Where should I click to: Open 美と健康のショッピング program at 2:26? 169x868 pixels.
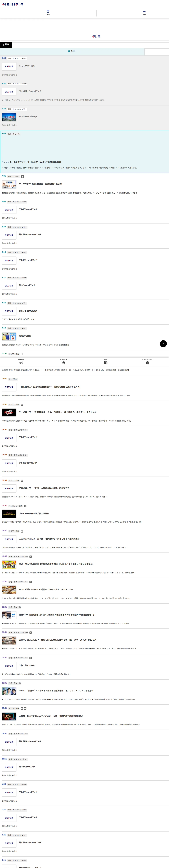click(30, 842)
